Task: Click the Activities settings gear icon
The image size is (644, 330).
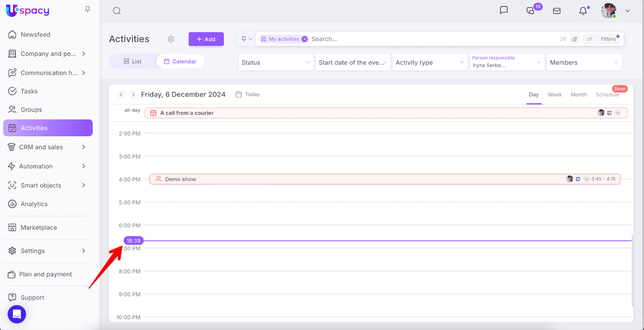Action: (171, 39)
